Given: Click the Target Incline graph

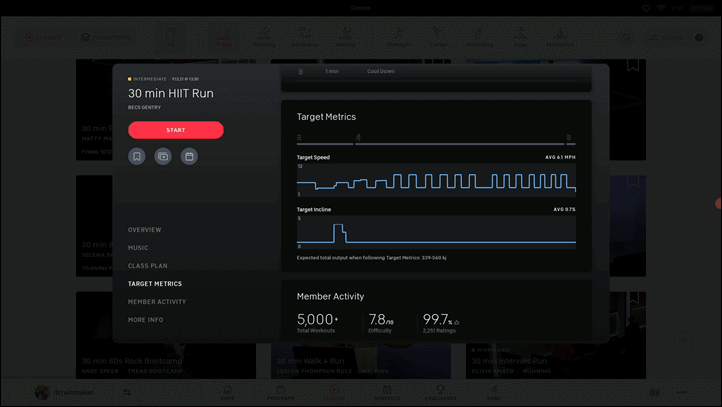Looking at the screenshot, I should (x=436, y=233).
